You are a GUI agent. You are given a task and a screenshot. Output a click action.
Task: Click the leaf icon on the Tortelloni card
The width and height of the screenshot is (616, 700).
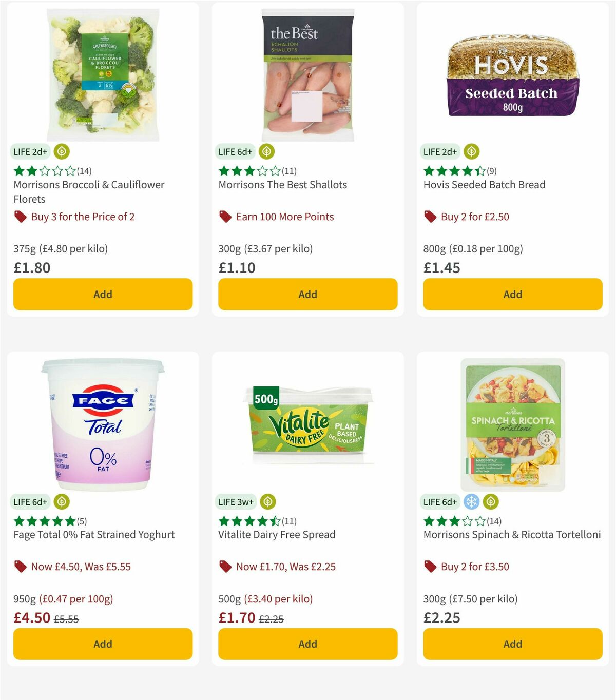(491, 502)
